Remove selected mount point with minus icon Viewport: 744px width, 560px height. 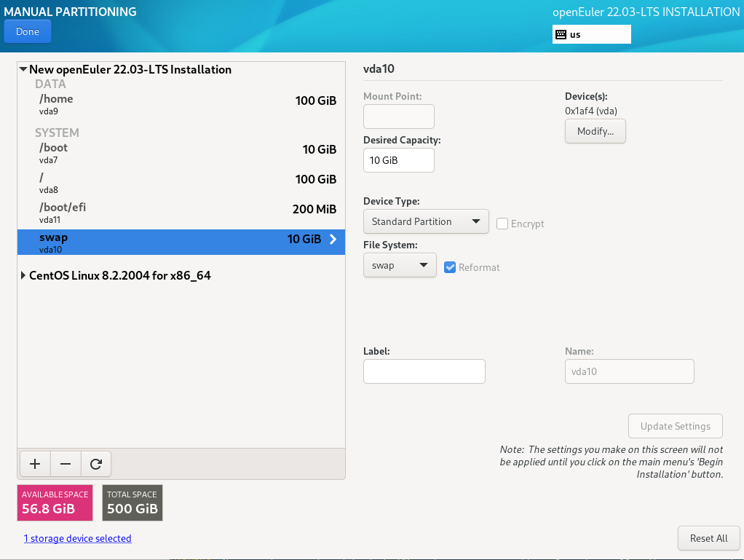tap(66, 464)
